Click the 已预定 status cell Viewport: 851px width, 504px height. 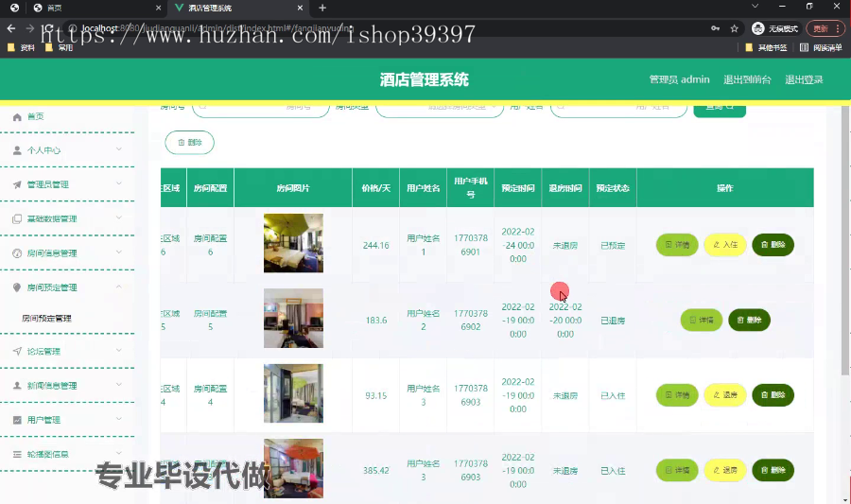[x=613, y=246]
